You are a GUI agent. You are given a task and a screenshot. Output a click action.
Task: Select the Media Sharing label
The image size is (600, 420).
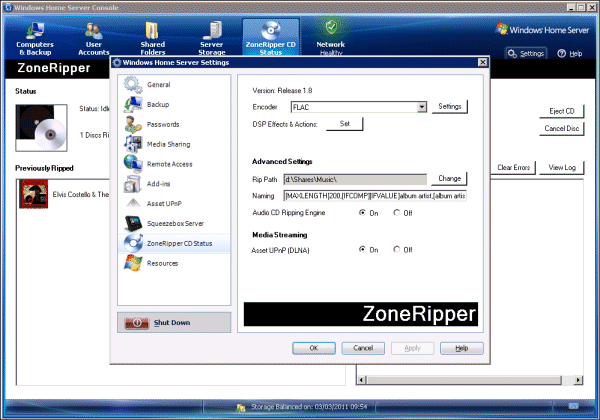[x=168, y=144]
